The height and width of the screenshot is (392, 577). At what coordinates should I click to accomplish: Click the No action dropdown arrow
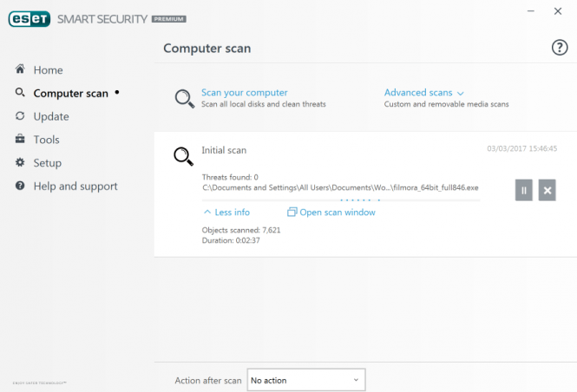pos(356,380)
